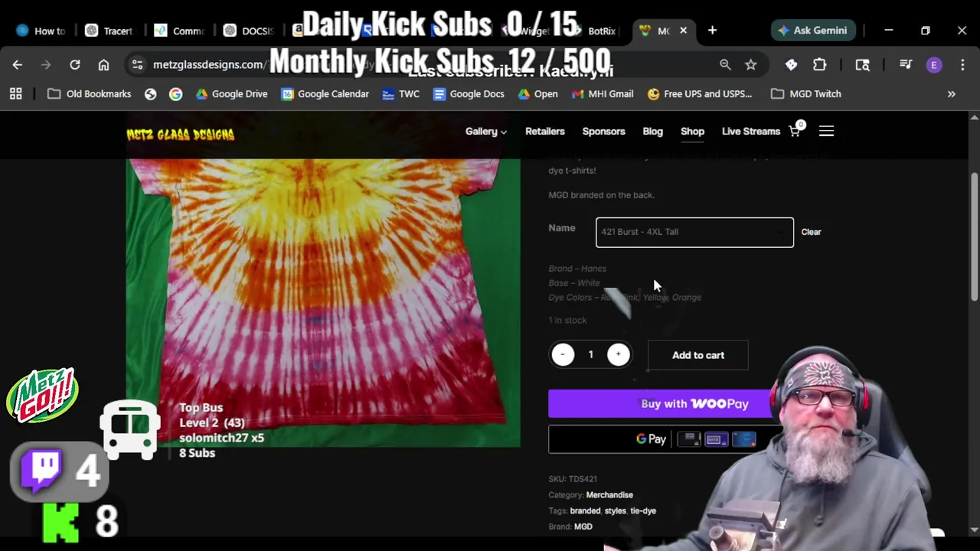This screenshot has width=980, height=551.
Task: Open the Extensions puzzle menu
Action: point(819,65)
